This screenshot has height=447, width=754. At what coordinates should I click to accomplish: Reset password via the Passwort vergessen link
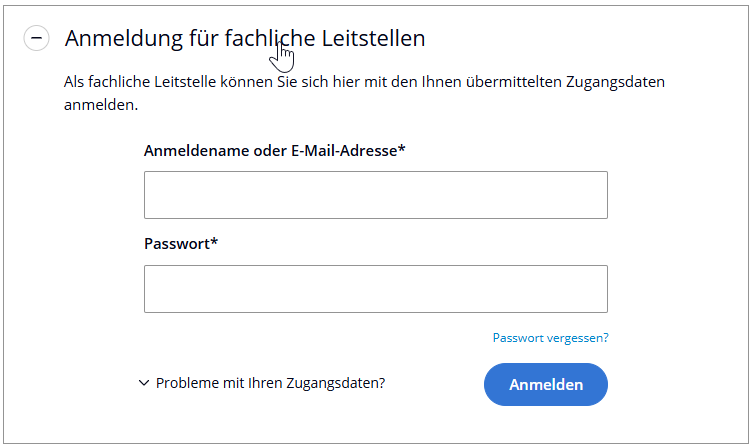point(550,338)
